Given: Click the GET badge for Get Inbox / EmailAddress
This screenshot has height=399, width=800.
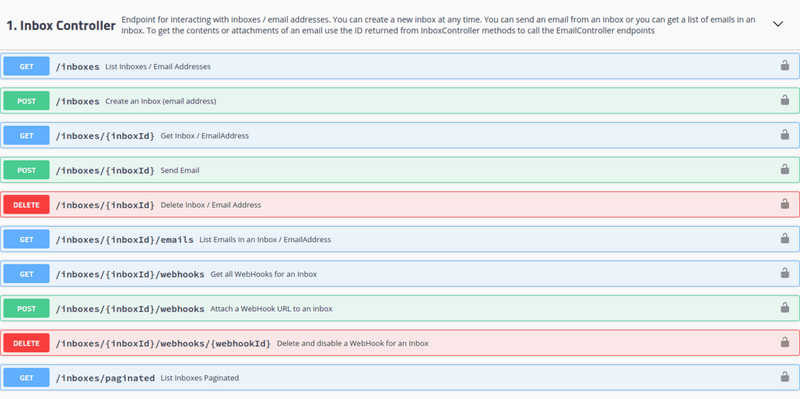Looking at the screenshot, I should (x=27, y=136).
